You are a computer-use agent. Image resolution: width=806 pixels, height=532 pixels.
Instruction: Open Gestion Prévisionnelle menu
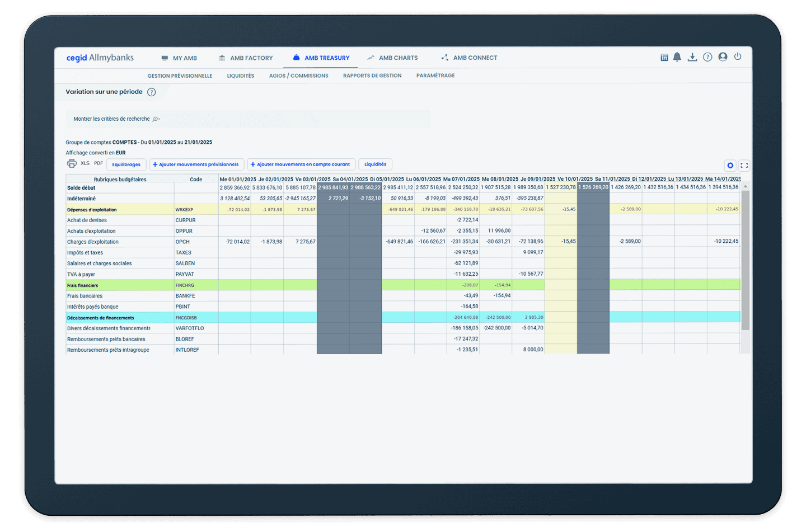click(180, 76)
